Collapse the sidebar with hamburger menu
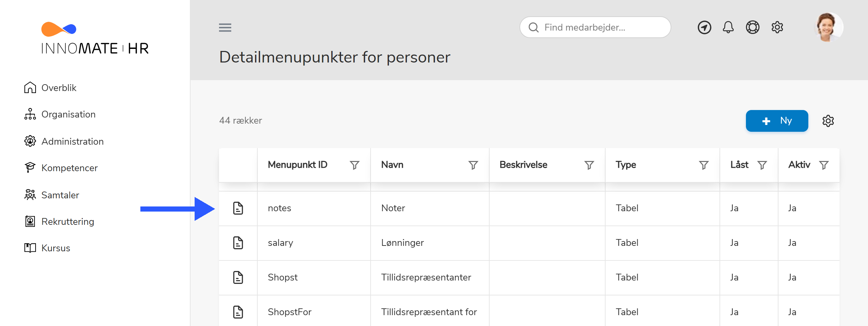 click(225, 28)
